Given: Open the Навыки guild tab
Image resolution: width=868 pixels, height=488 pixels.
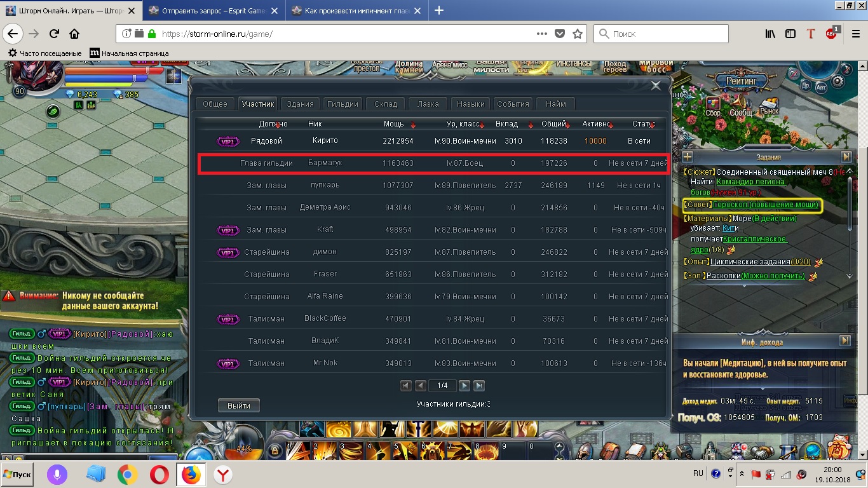Looking at the screenshot, I should click(470, 104).
